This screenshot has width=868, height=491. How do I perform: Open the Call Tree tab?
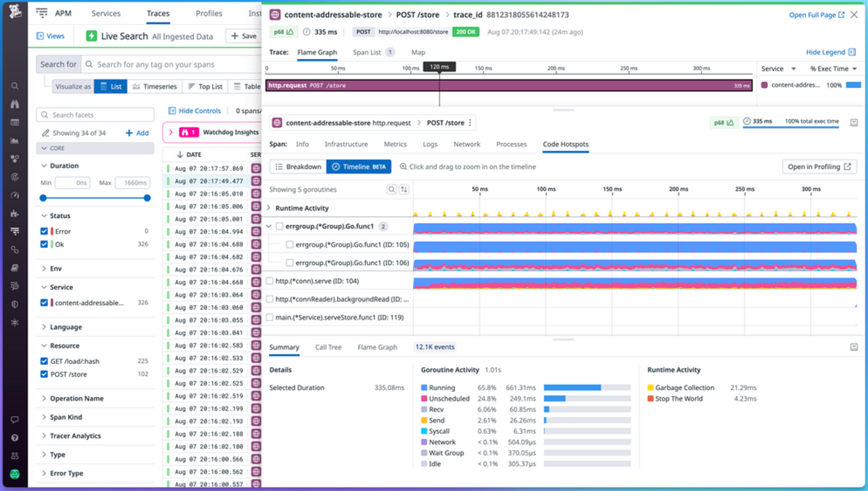coord(328,347)
